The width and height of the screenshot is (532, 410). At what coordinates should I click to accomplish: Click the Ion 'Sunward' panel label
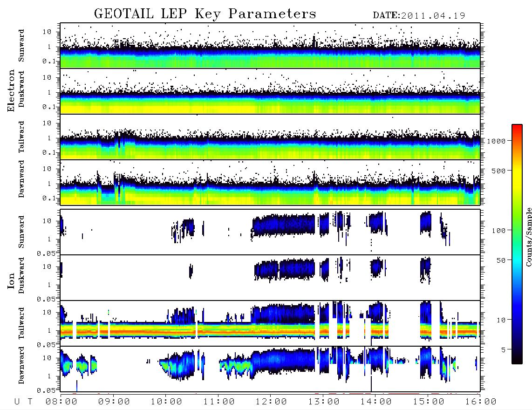click(21, 232)
